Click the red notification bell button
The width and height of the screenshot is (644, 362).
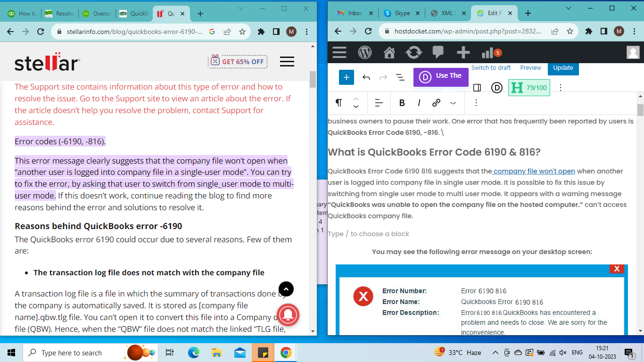coord(288,315)
